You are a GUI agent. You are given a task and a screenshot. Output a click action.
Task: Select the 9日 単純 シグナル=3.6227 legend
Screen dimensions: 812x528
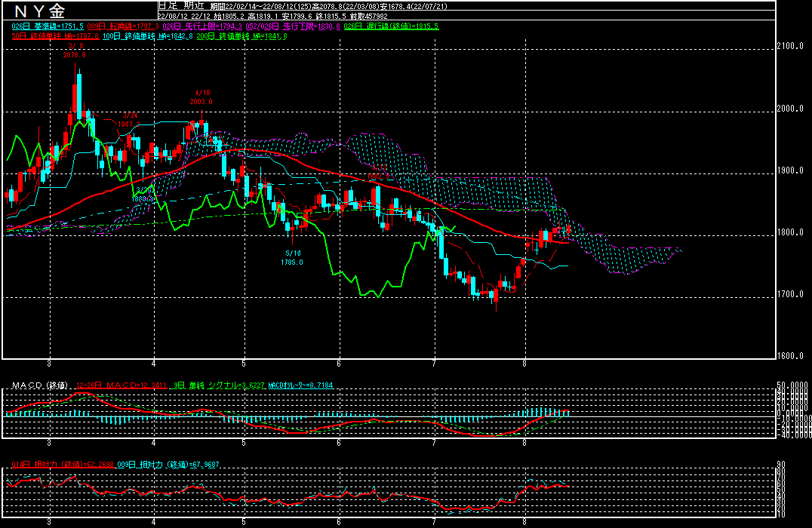point(219,385)
